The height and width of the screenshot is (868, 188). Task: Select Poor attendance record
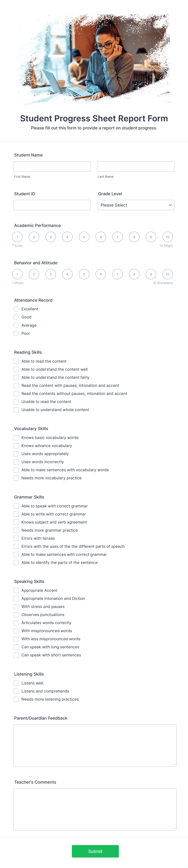pos(16,333)
